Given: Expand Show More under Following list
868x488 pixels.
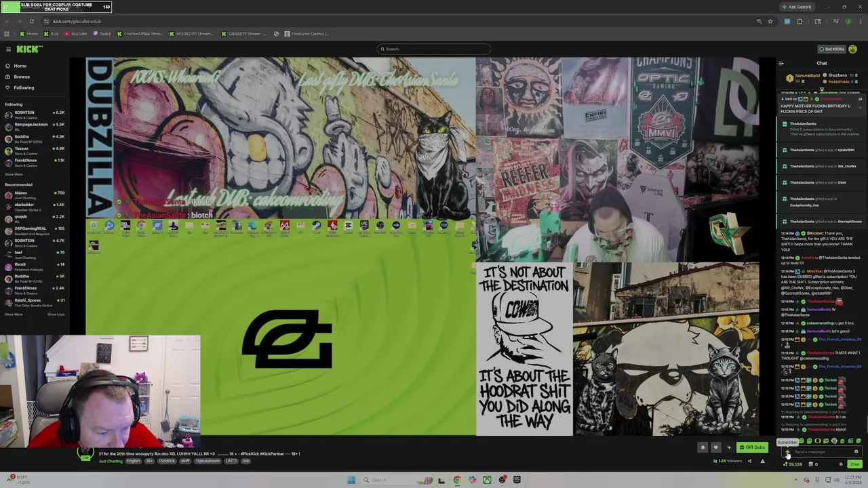Looking at the screenshot, I should tap(14, 174).
